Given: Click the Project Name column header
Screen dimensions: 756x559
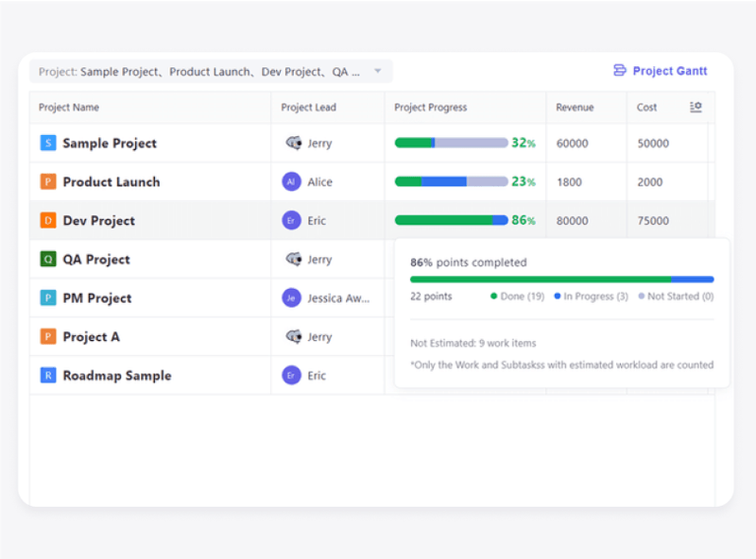Looking at the screenshot, I should click(x=71, y=107).
